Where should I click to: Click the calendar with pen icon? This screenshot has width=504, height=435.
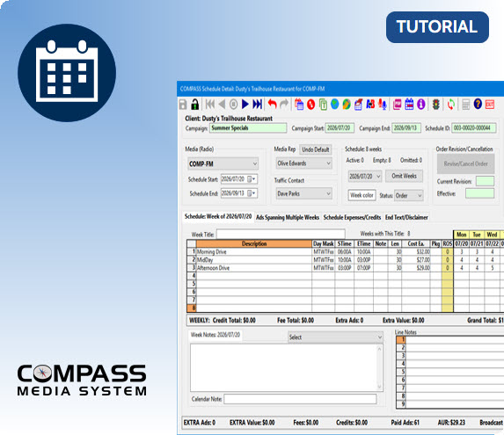358,105
